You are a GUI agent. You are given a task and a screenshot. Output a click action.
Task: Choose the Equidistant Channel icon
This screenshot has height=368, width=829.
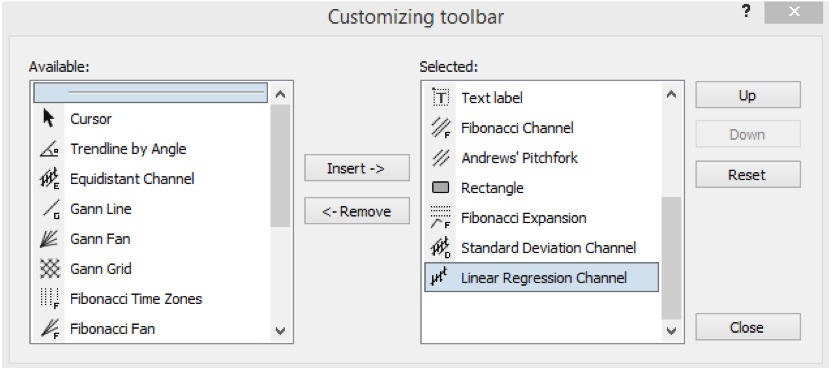click(x=49, y=179)
